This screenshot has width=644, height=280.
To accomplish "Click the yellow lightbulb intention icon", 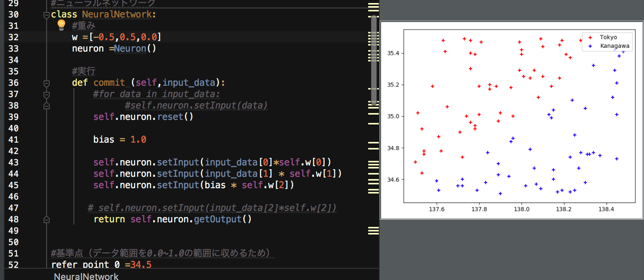I will click(61, 25).
